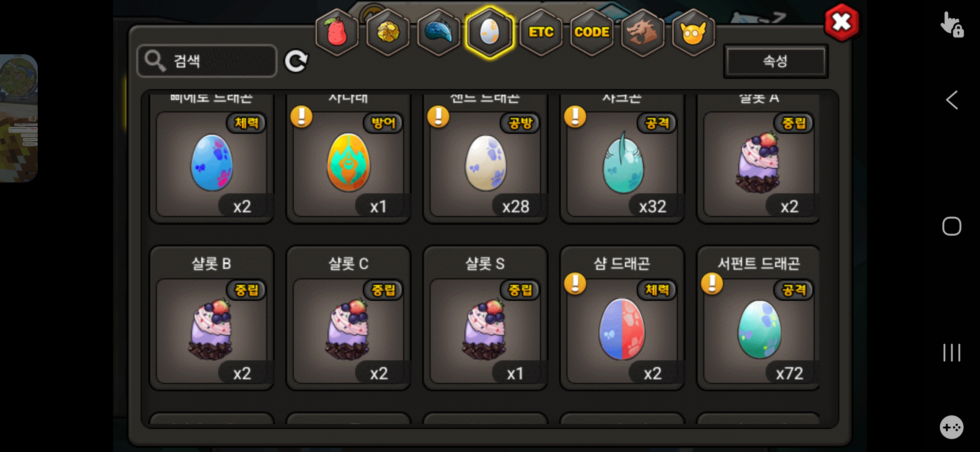This screenshot has width=980, height=452.
Task: Open the red fruit food category tab
Action: click(x=337, y=33)
